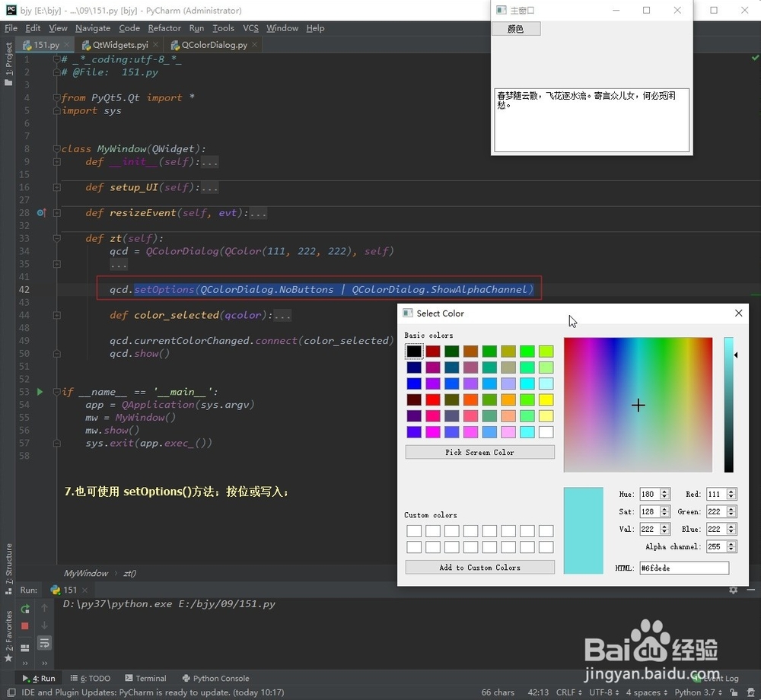Open the UTF-8 encoding selector
Viewport: 761px width, 700px height.
[x=603, y=692]
